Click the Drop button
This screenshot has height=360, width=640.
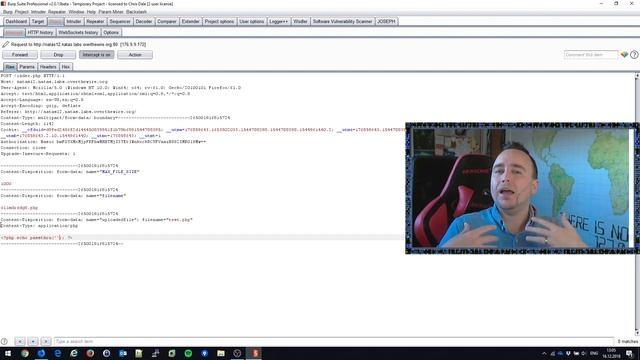click(58, 55)
